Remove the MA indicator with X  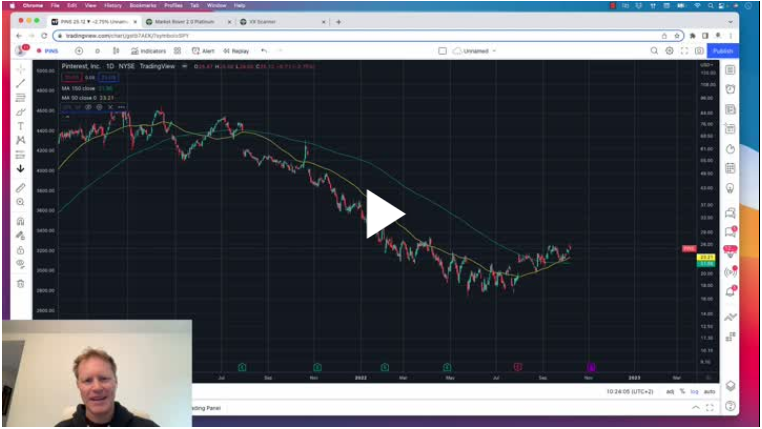click(x=110, y=107)
